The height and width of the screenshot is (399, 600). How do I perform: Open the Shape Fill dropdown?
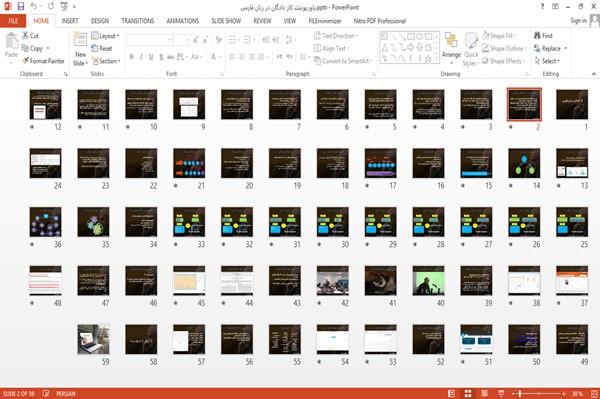click(x=499, y=36)
